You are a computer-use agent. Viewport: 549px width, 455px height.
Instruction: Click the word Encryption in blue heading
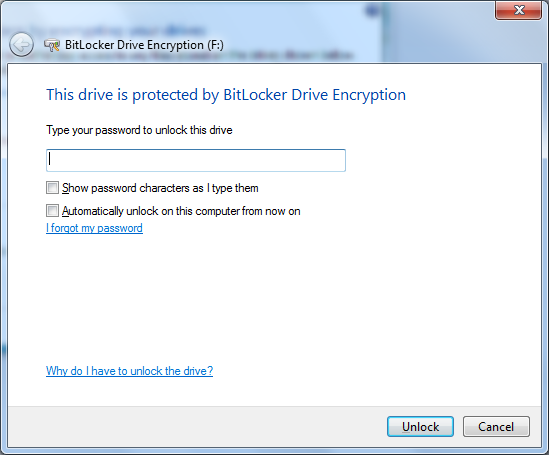coord(369,95)
